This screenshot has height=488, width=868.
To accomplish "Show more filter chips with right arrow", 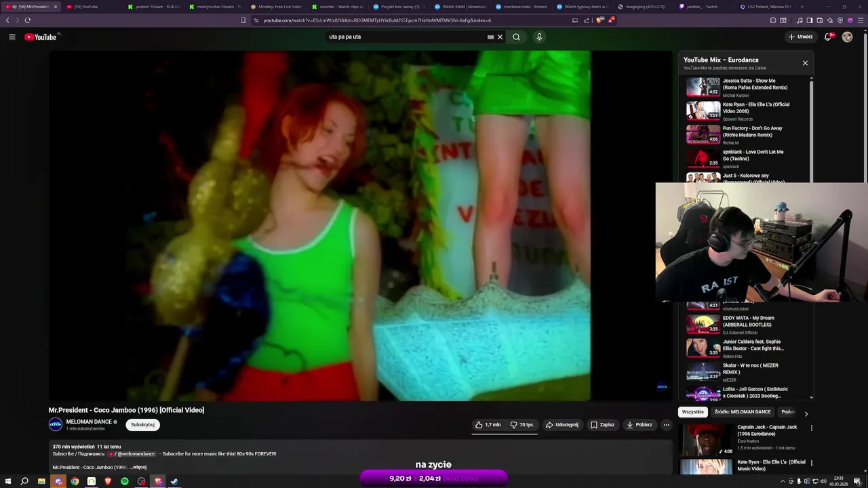I will 806,413.
